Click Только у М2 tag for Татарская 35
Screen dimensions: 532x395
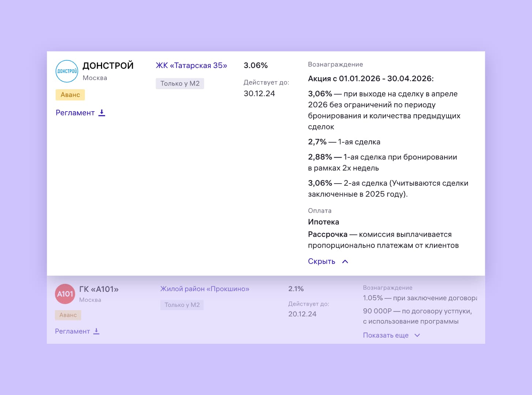180,83
